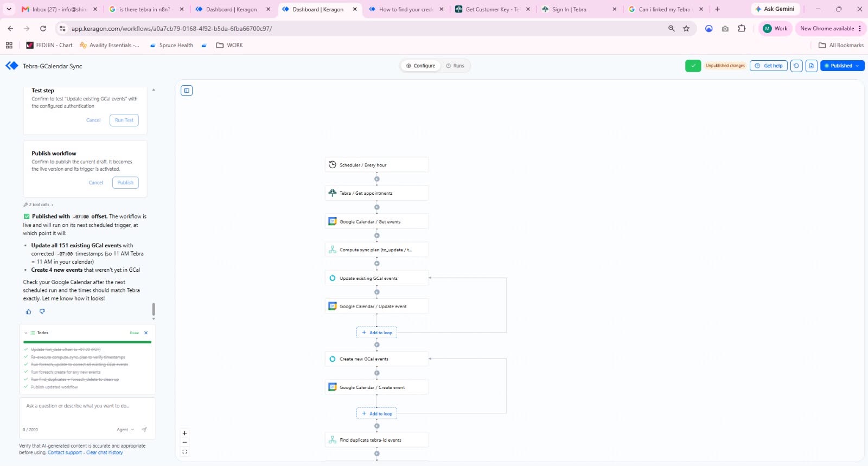This screenshot has width=868, height=466.
Task: Select the Scheduler / Every hour node
Action: coord(376,164)
